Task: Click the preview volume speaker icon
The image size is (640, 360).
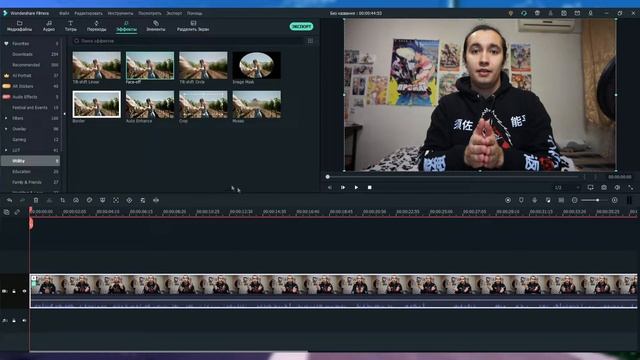Action: (x=617, y=187)
